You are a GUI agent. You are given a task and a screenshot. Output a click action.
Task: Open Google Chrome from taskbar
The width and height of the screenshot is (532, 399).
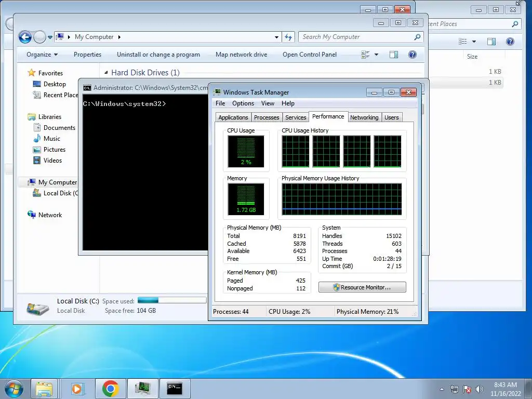[110, 389]
